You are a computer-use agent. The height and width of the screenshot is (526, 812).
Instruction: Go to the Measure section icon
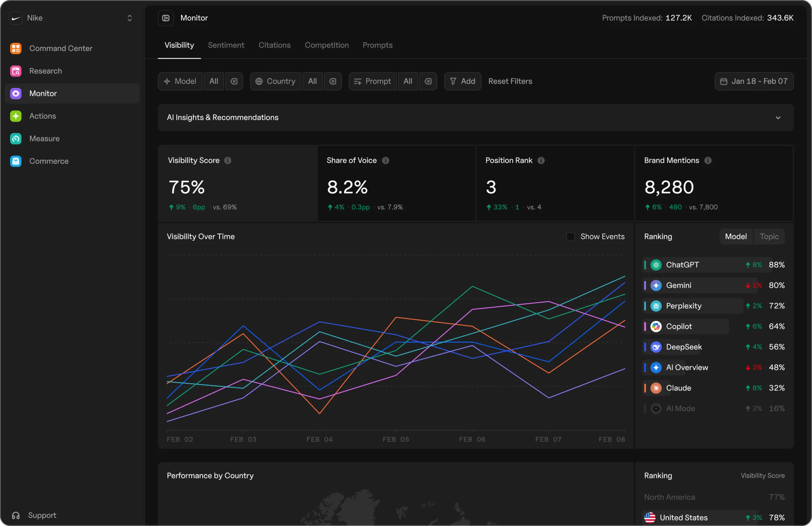(x=16, y=139)
